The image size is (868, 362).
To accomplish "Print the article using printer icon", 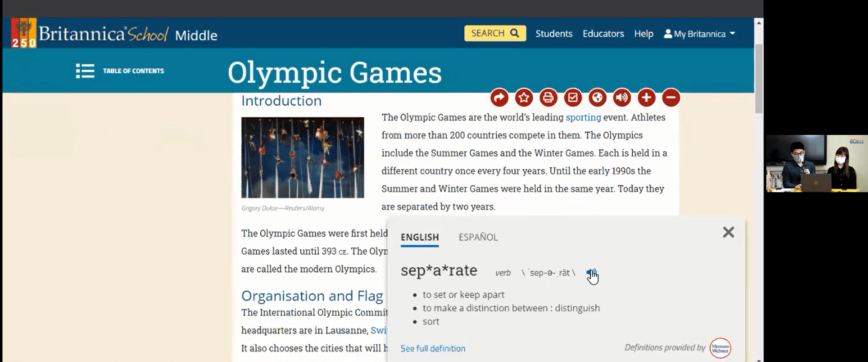I will click(548, 97).
